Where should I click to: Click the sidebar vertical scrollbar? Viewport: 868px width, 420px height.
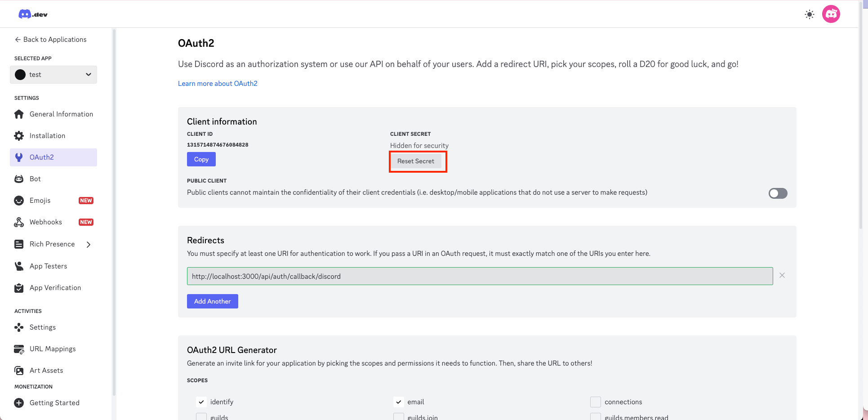click(114, 212)
